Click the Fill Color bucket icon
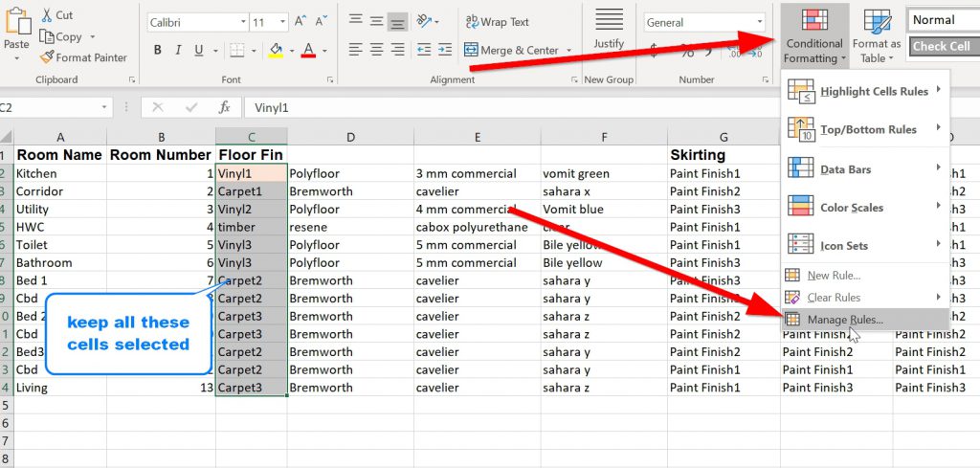 click(x=276, y=50)
